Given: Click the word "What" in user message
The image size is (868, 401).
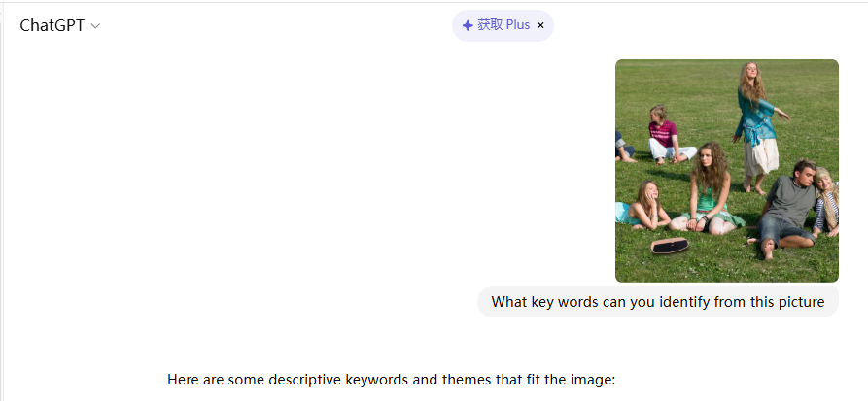Looking at the screenshot, I should 509,302.
